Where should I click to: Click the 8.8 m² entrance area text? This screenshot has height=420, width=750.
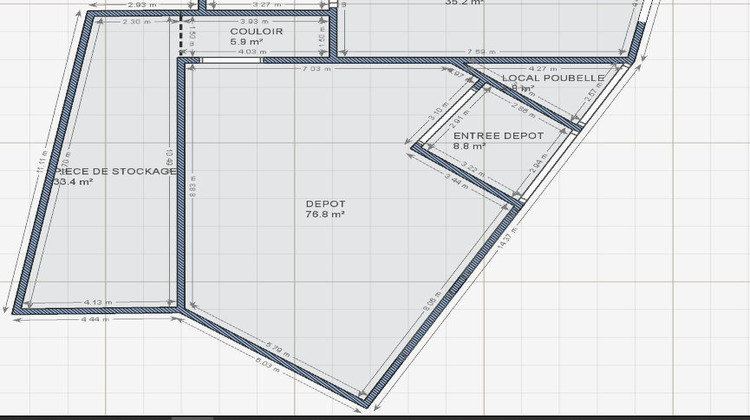click(x=470, y=146)
